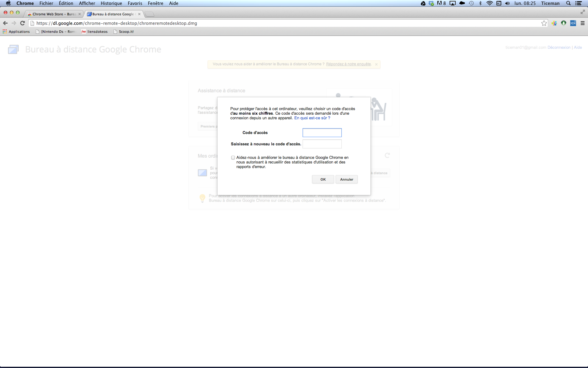588x368 pixels.
Task: Confirm the access code with OK
Action: tap(323, 179)
